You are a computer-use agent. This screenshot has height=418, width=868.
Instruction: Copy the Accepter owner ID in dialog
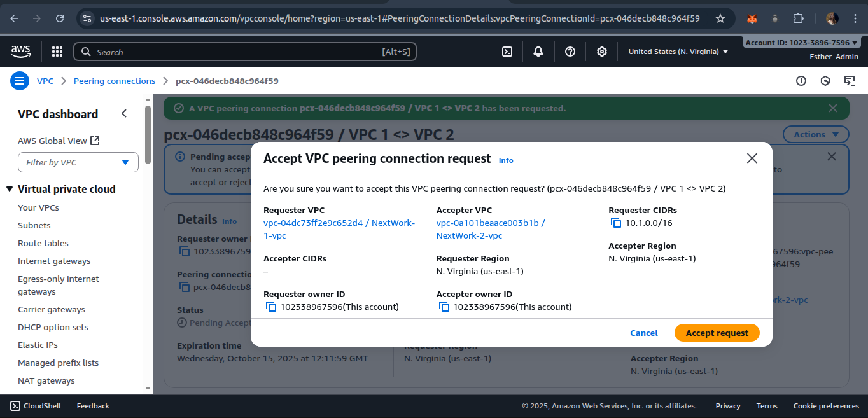click(444, 307)
